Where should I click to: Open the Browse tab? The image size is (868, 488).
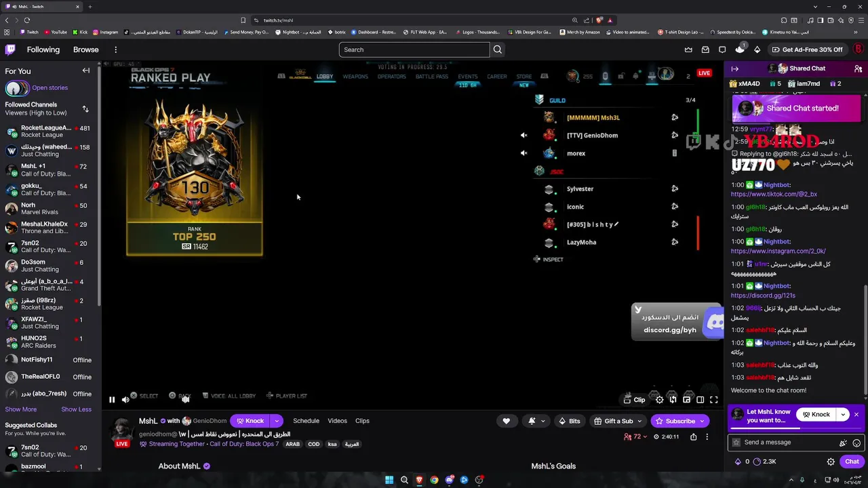coord(86,49)
